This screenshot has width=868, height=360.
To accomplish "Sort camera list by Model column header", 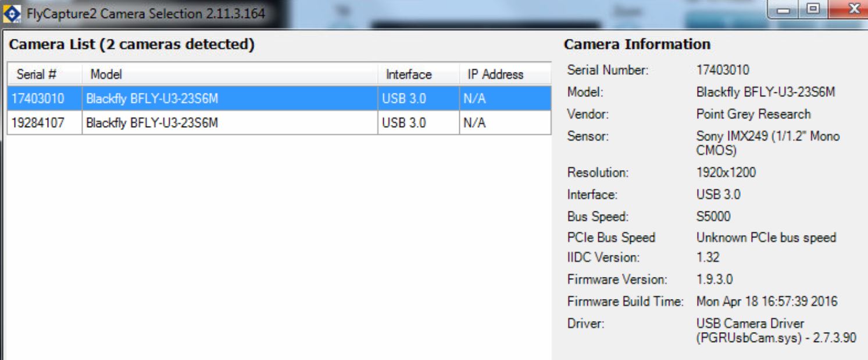I will pos(105,74).
